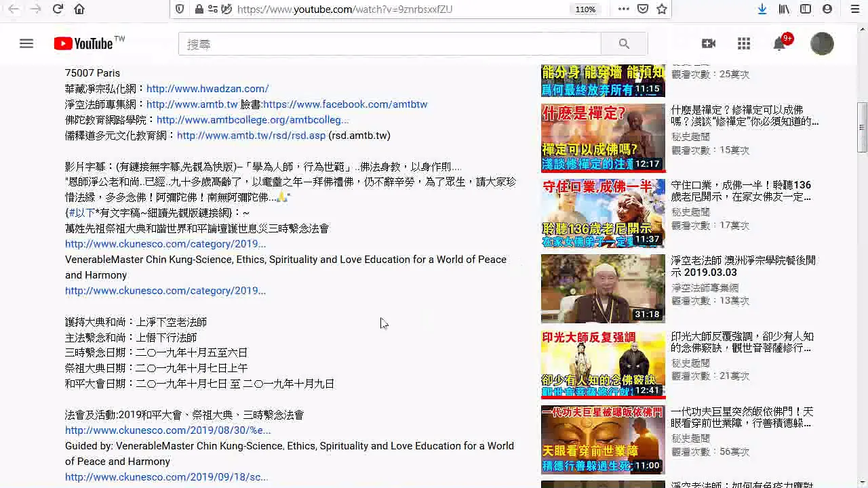Focus the YouTube search field
This screenshot has height=488, width=868.
[x=390, y=44]
